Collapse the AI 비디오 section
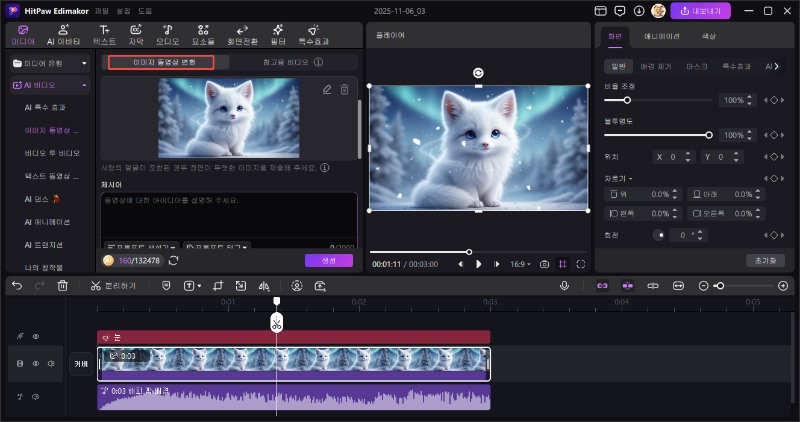Image resolution: width=800 pixels, height=422 pixels. [x=84, y=85]
